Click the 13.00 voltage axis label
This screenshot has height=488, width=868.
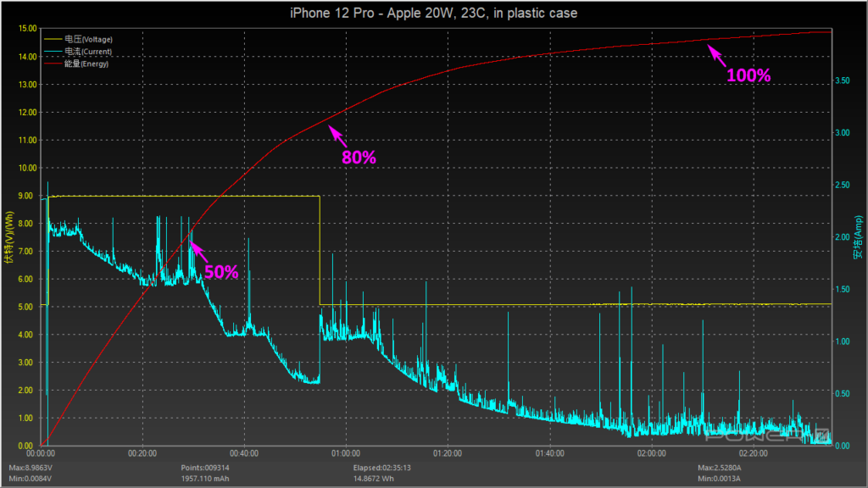28,85
